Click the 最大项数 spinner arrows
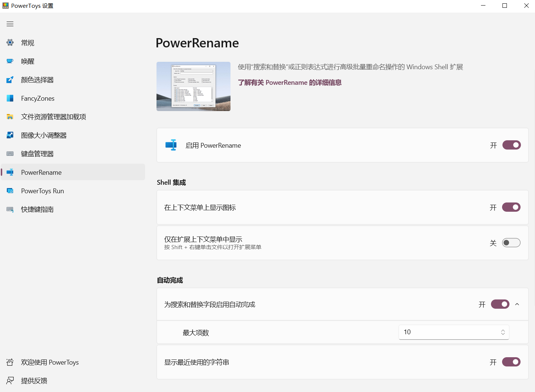The image size is (535, 392). 503,332
